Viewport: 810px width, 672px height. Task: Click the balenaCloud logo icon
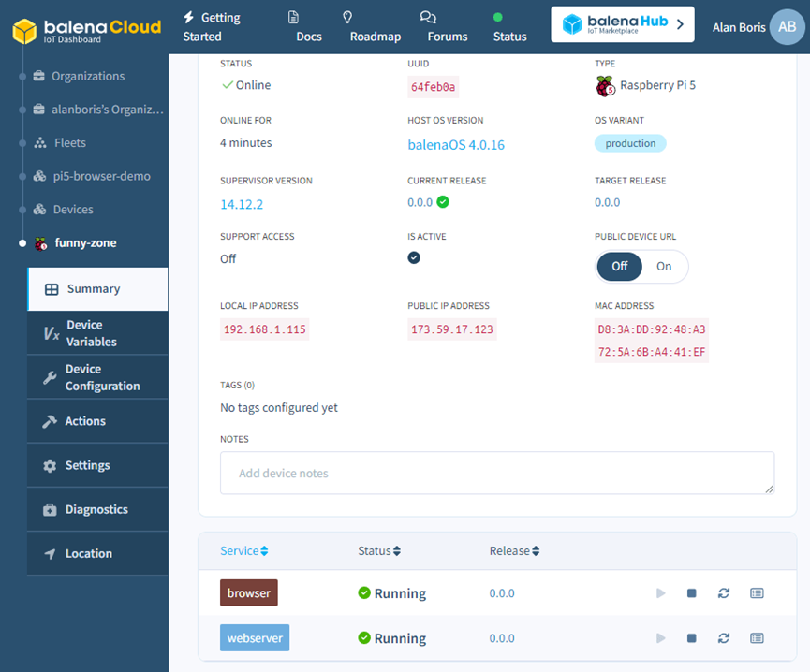click(x=24, y=31)
